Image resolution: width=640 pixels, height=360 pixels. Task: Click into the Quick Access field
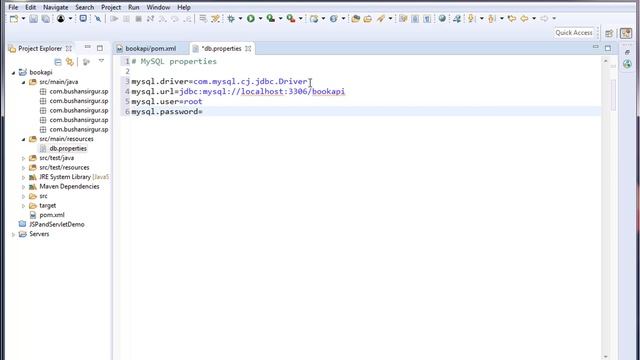(x=573, y=33)
